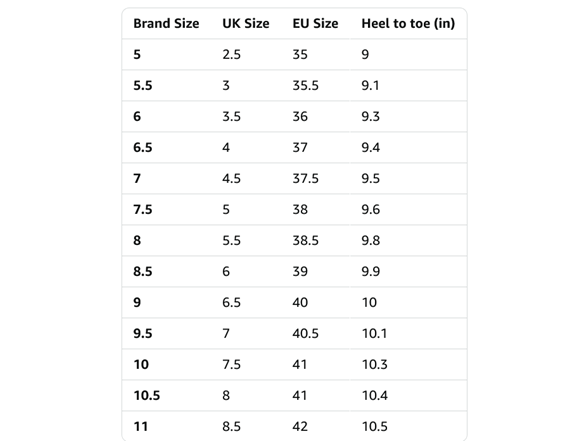Select the EU size 38.5 value
Image resolution: width=588 pixels, height=441 pixels.
[x=305, y=240]
